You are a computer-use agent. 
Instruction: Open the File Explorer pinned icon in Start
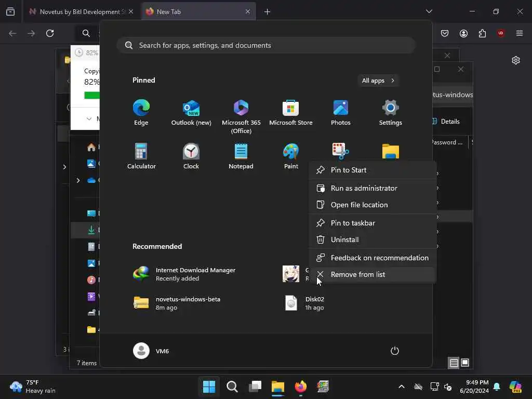391,151
